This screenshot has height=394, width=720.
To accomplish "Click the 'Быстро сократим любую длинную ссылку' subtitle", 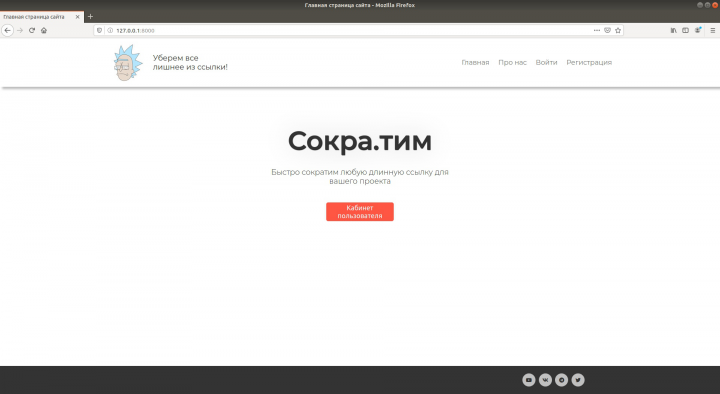I will coord(360,177).
